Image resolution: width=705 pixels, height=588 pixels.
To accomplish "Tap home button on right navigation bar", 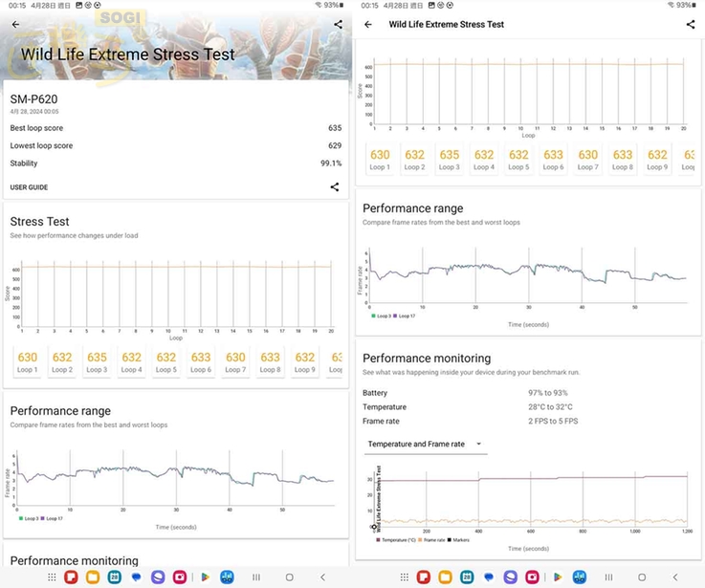I will (x=642, y=577).
